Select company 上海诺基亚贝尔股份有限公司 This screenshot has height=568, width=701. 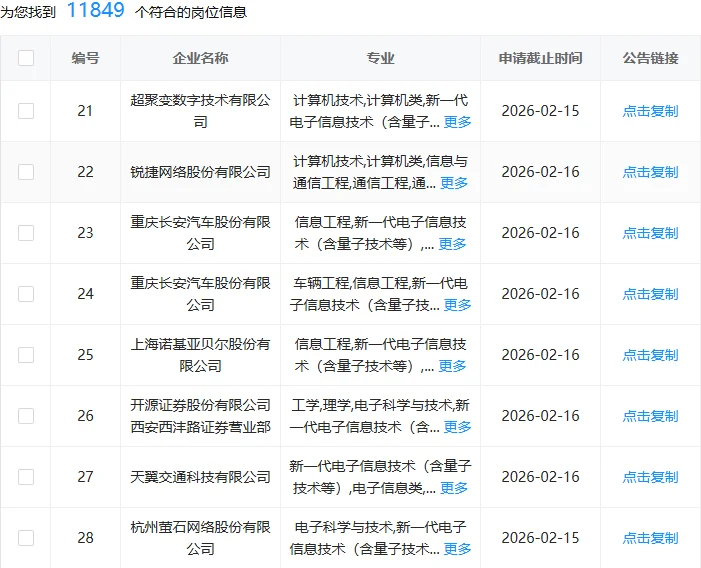(x=200, y=355)
